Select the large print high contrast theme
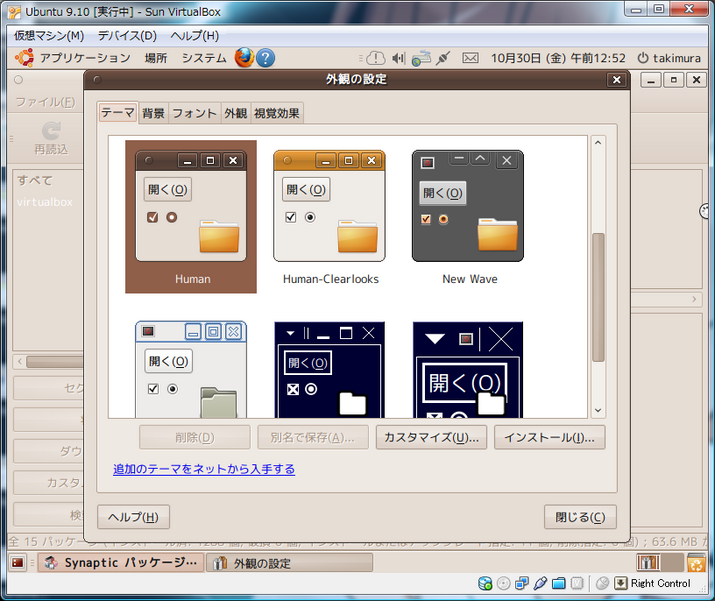Image resolution: width=715 pixels, height=601 pixels. tap(468, 369)
